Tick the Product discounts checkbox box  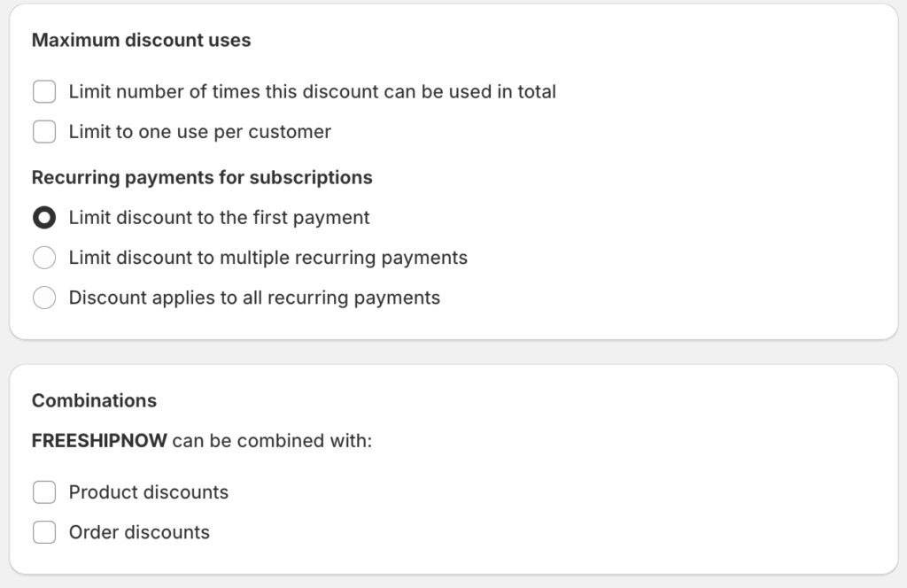pyautogui.click(x=44, y=492)
